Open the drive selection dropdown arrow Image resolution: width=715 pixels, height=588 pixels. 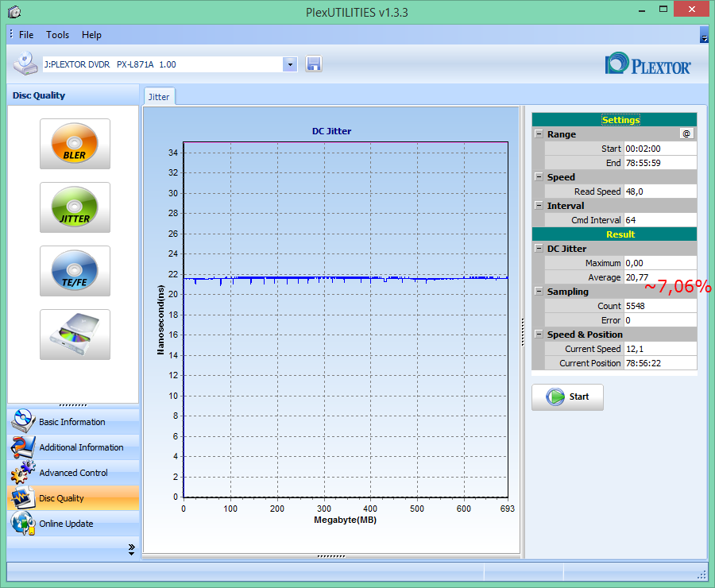pyautogui.click(x=290, y=64)
